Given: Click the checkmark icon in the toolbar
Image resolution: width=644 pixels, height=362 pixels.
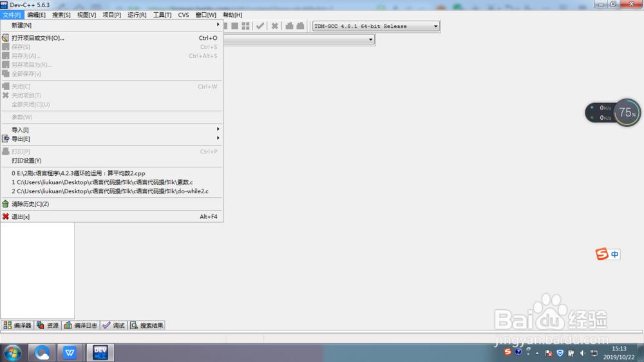Looking at the screenshot, I should (x=260, y=26).
